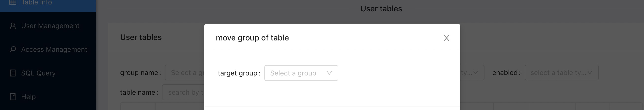
Task: Click the partially hidden table type dropdown
Action: [x=472, y=73]
